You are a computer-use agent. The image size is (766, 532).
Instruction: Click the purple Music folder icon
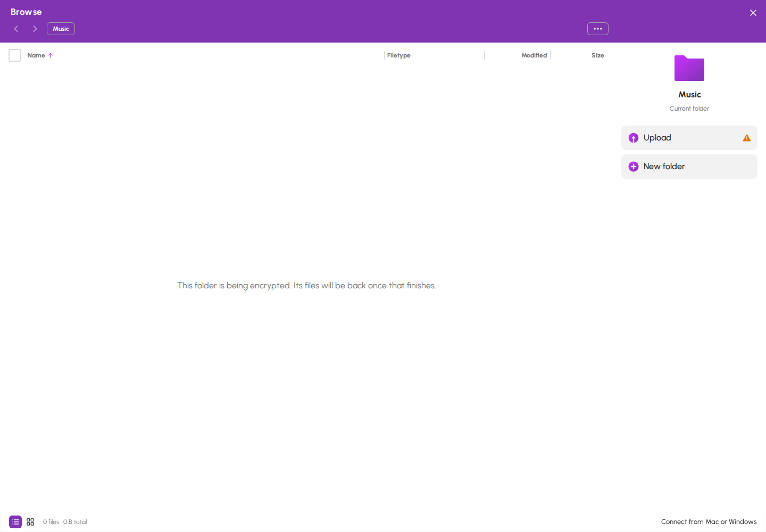689,68
